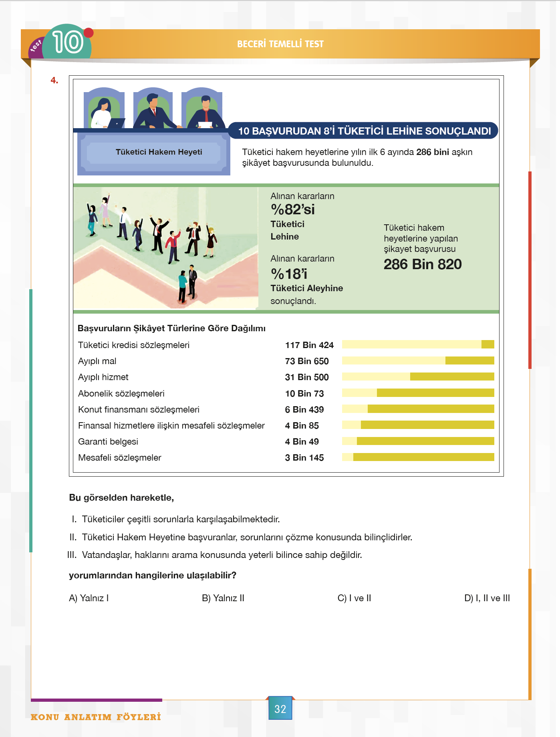This screenshot has width=560, height=737.
Task: Click the value 4 Bin 85
Action: point(302,426)
